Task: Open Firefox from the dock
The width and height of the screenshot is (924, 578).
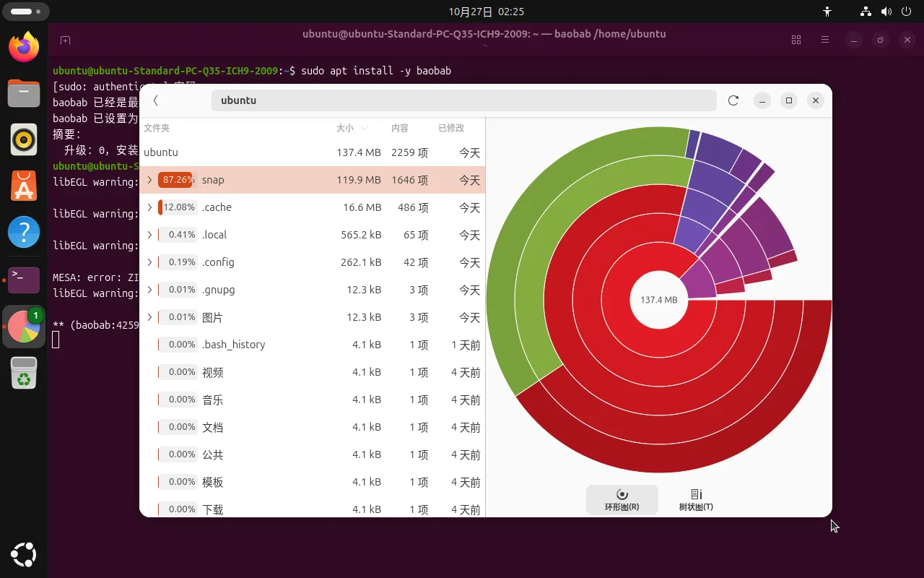Action: [x=24, y=48]
